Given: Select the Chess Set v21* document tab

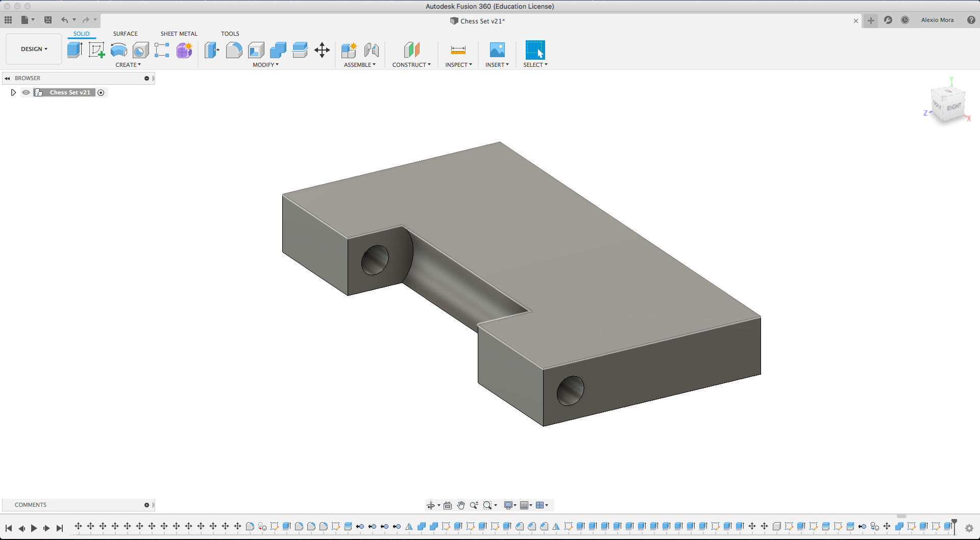Looking at the screenshot, I should tap(478, 21).
